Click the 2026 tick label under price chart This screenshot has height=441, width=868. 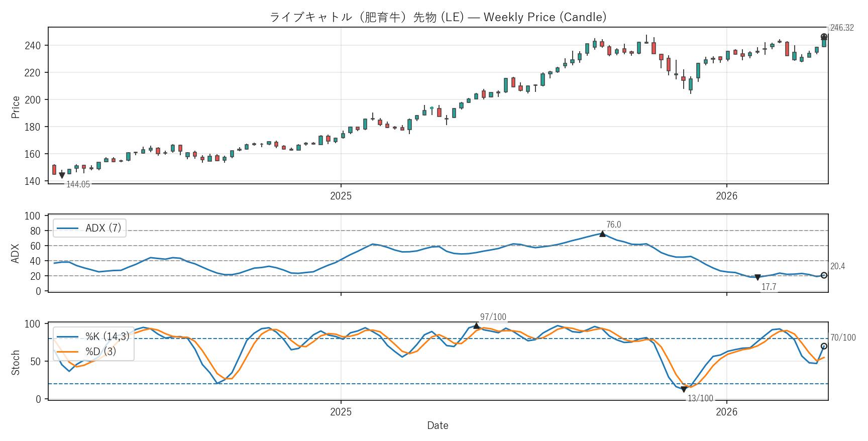pyautogui.click(x=726, y=196)
